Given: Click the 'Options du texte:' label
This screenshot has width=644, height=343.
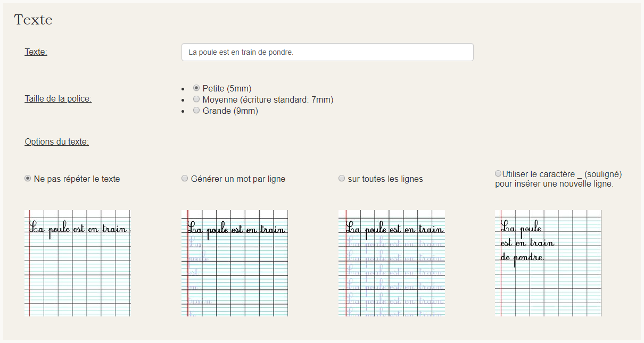Looking at the screenshot, I should pos(56,142).
